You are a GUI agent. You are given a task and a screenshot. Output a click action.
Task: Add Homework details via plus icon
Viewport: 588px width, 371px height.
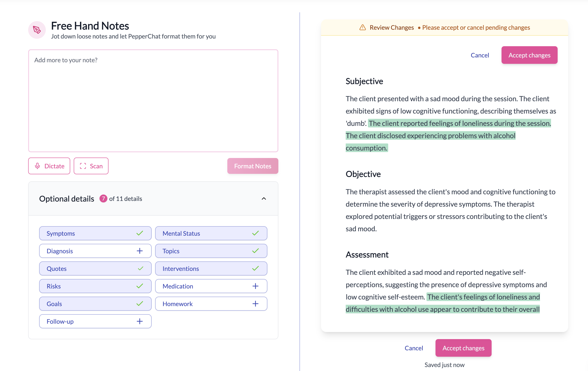click(x=255, y=304)
